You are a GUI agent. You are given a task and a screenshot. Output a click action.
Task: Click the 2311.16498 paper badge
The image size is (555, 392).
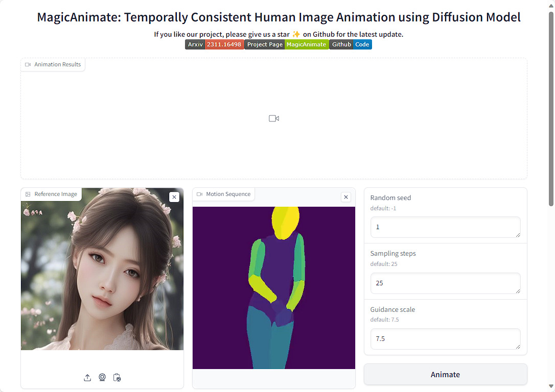point(224,44)
